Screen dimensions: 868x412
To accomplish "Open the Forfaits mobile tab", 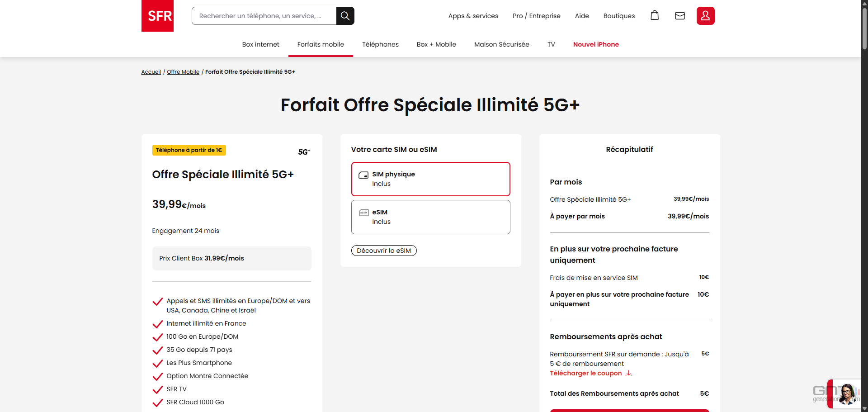I will [321, 44].
